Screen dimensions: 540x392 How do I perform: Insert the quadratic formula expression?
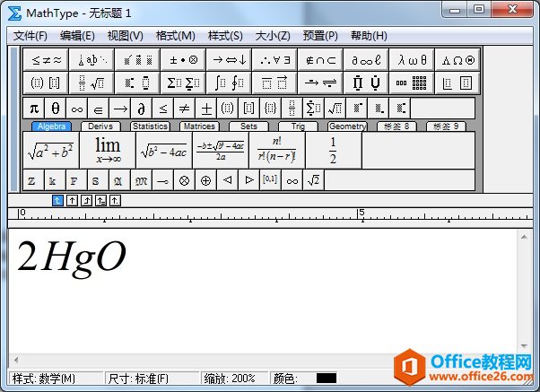(221, 151)
